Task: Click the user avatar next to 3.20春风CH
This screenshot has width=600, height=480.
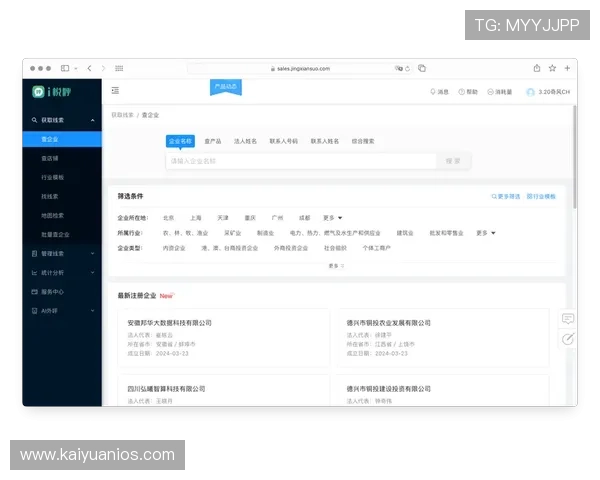Action: coord(530,92)
